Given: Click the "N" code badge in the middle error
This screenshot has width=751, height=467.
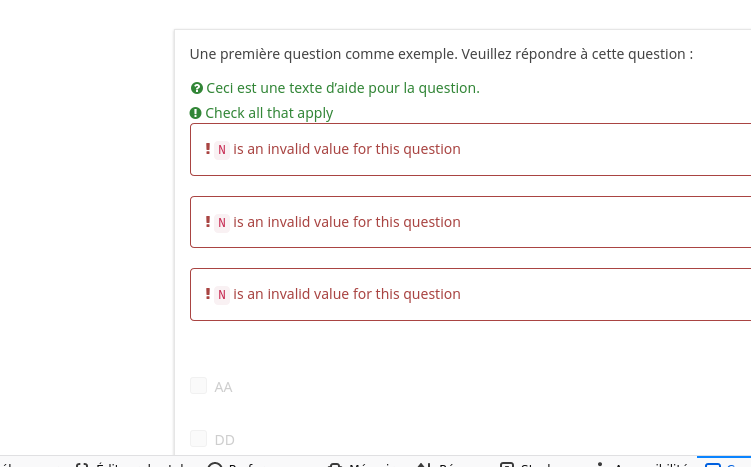Looking at the screenshot, I should coord(222,223).
